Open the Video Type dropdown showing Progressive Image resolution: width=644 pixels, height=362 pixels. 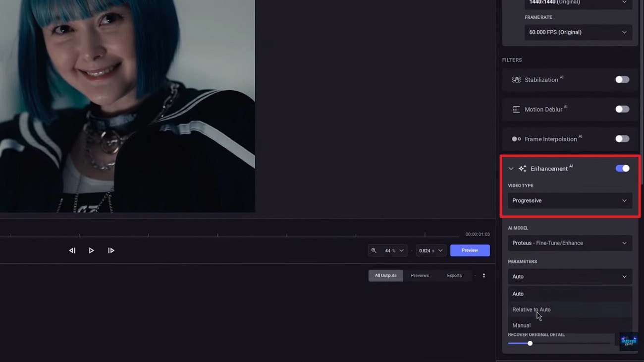pyautogui.click(x=570, y=200)
